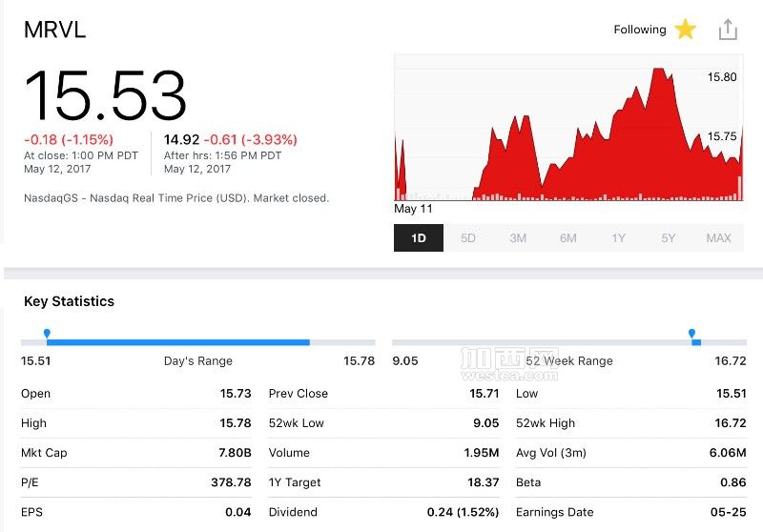Viewport: 763px width, 532px height.
Task: Unfollow MRVL via the yellow star icon
Action: (x=685, y=30)
